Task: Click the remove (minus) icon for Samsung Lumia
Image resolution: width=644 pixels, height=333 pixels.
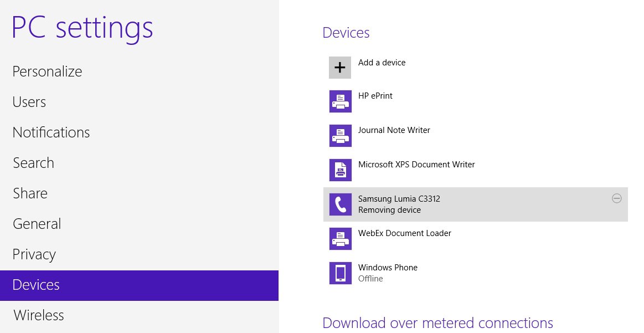Action: pyautogui.click(x=616, y=198)
